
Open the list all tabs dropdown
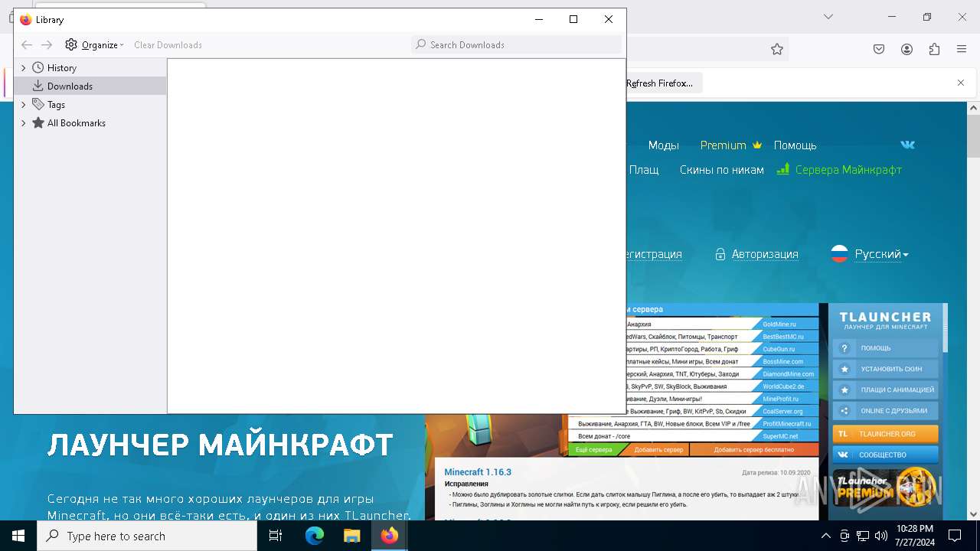[828, 17]
